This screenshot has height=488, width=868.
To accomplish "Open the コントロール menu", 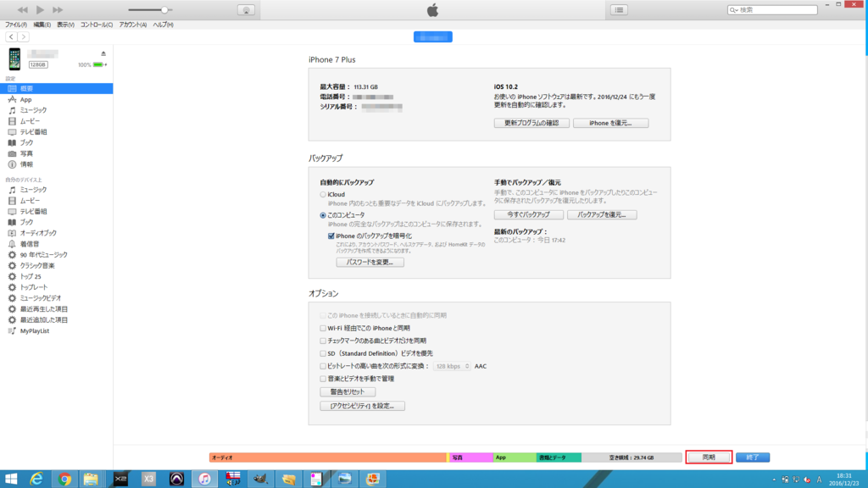I will (x=97, y=25).
